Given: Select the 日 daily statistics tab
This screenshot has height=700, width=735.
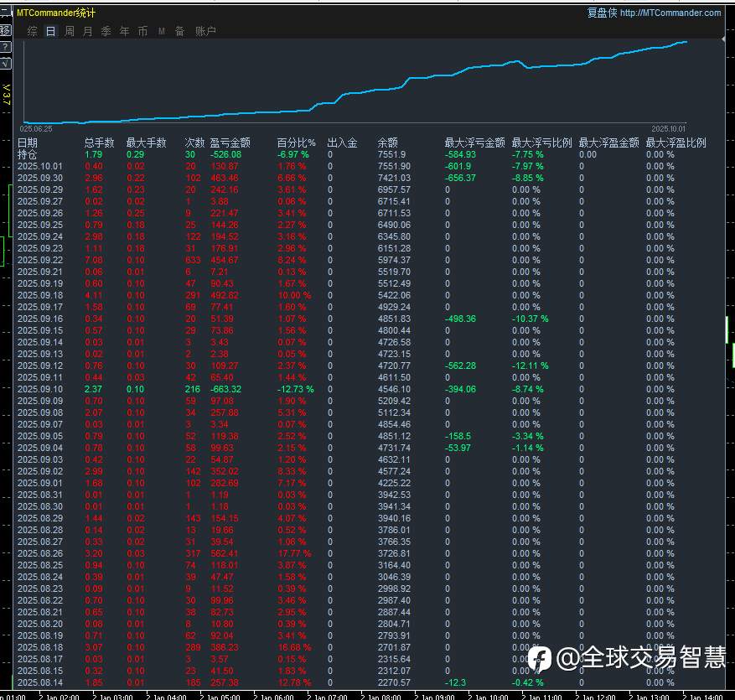Looking at the screenshot, I should coord(50,31).
